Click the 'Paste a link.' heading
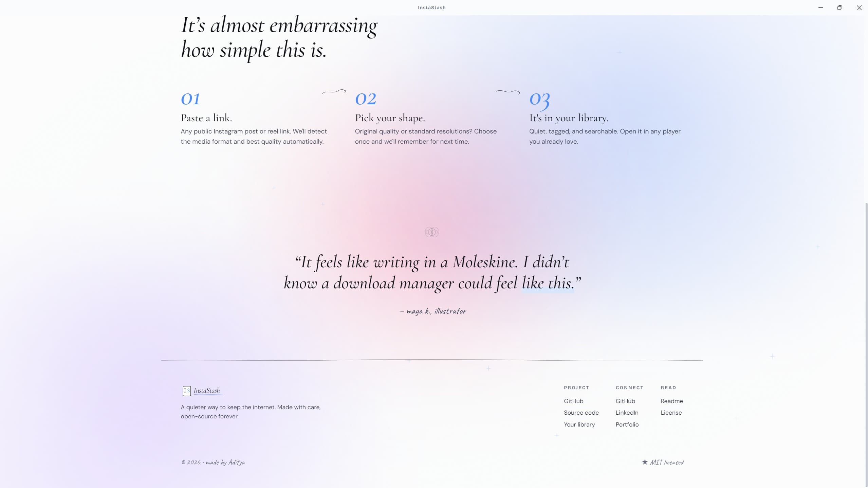This screenshot has height=488, width=868. pyautogui.click(x=206, y=118)
